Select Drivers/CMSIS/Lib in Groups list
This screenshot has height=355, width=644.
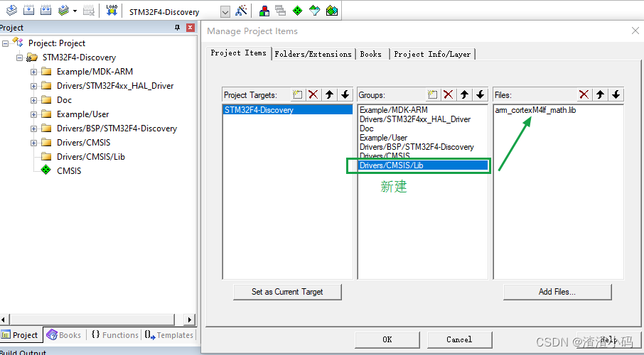click(423, 165)
